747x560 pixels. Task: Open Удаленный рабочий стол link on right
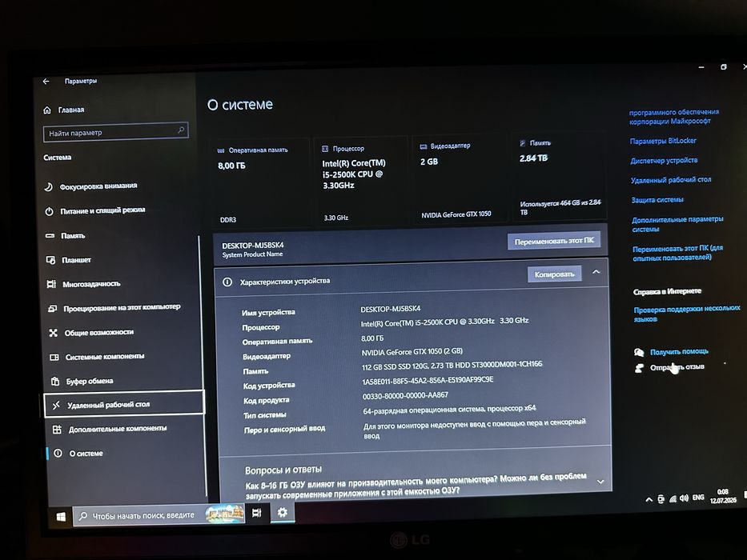tap(671, 180)
